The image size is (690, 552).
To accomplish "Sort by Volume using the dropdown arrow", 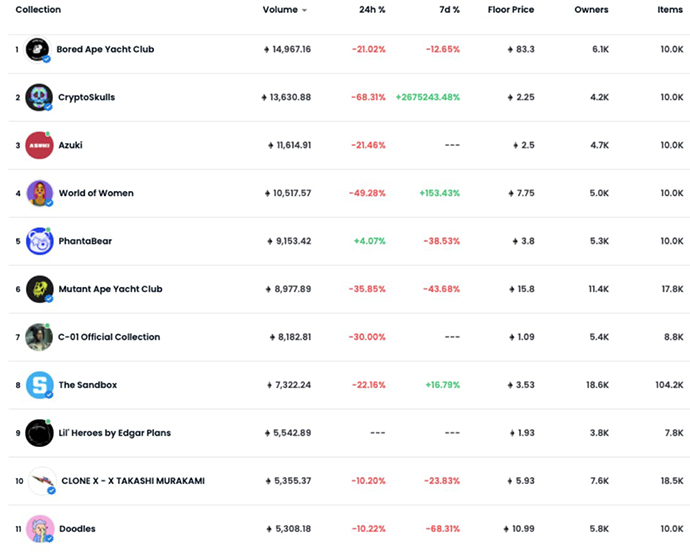I will pyautogui.click(x=304, y=10).
